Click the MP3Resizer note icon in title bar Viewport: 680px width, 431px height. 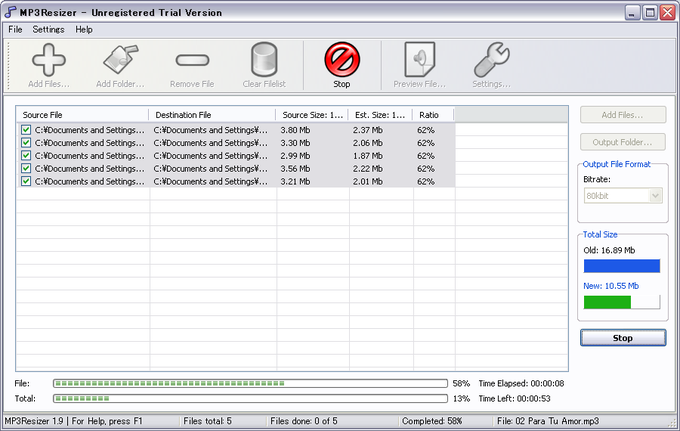(x=10, y=12)
